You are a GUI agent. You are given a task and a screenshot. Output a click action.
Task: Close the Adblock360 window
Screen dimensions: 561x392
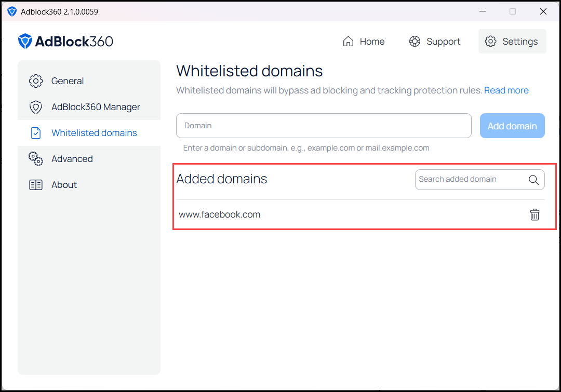tap(543, 11)
